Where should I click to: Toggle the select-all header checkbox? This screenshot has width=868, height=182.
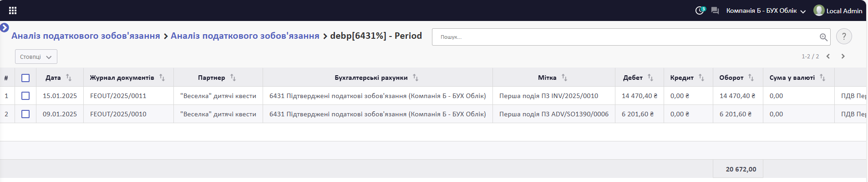point(25,78)
